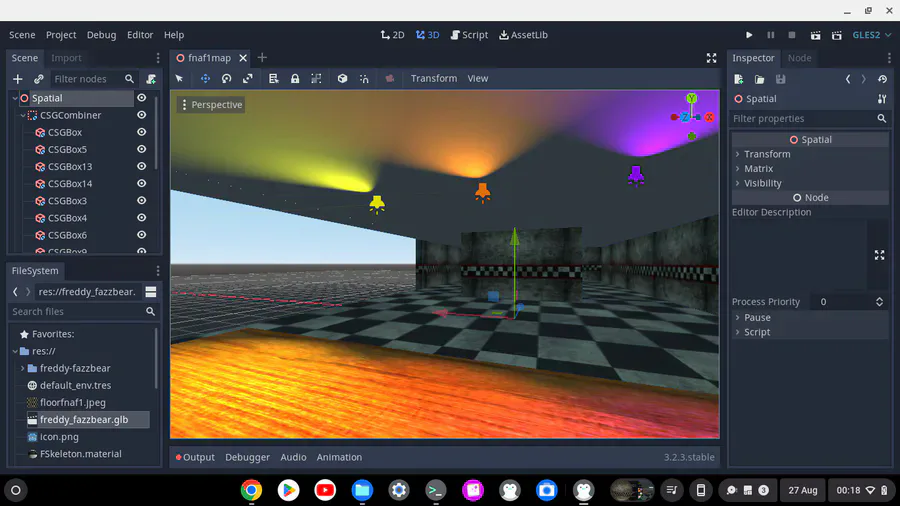Toggle visibility of CSGBox5
Image resolution: width=900 pixels, height=506 pixels.
pyautogui.click(x=141, y=149)
